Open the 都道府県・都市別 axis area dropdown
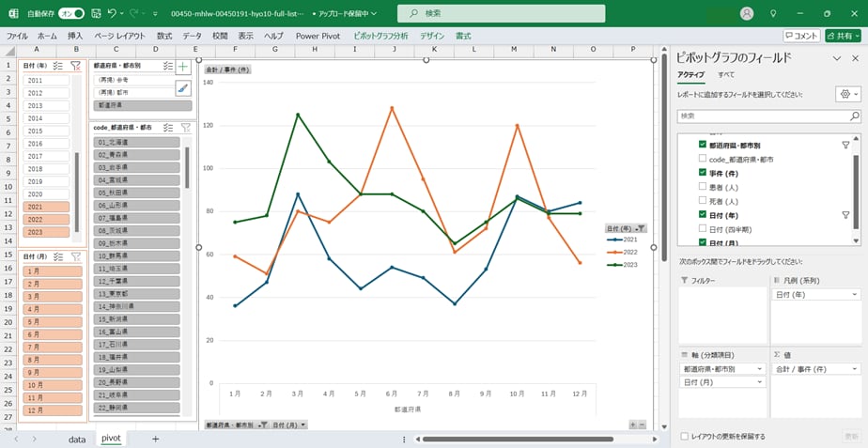The width and height of the screenshot is (868, 448). point(761,368)
